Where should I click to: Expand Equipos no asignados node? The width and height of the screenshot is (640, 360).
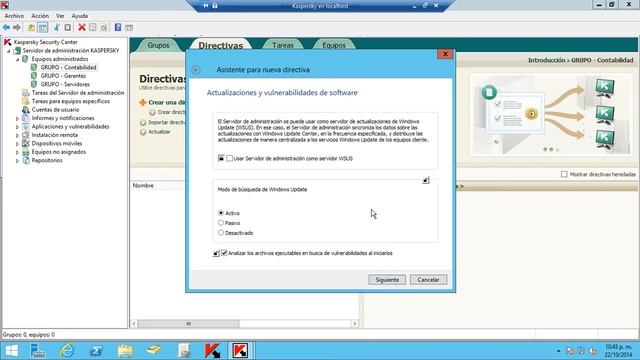pyautogui.click(x=18, y=152)
